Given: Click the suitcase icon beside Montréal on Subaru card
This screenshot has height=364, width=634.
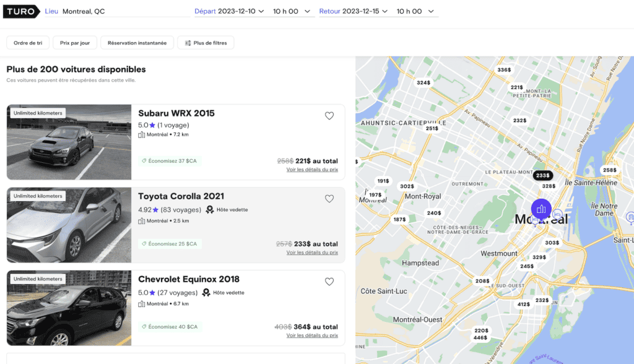Looking at the screenshot, I should coord(141,134).
